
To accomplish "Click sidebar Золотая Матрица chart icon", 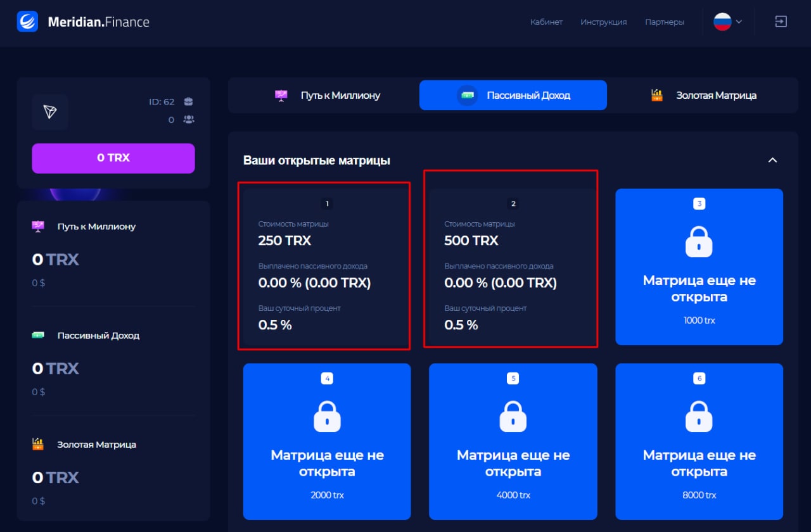I will point(38,444).
